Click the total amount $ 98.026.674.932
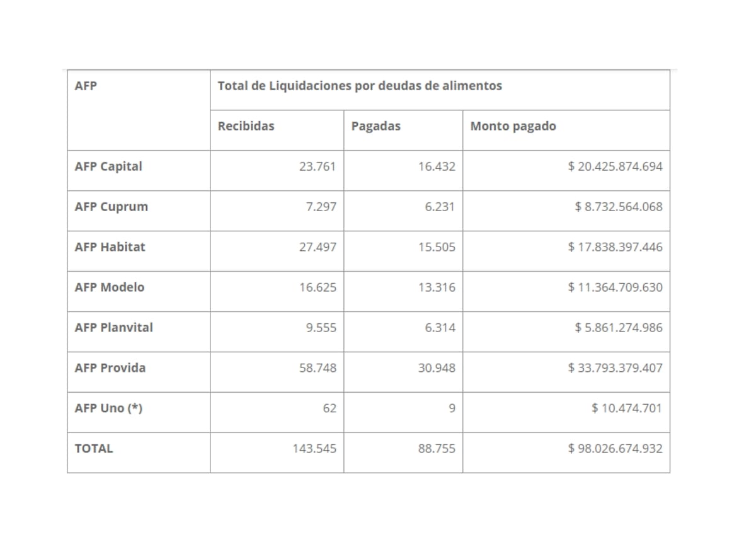756x549 pixels. 615,449
